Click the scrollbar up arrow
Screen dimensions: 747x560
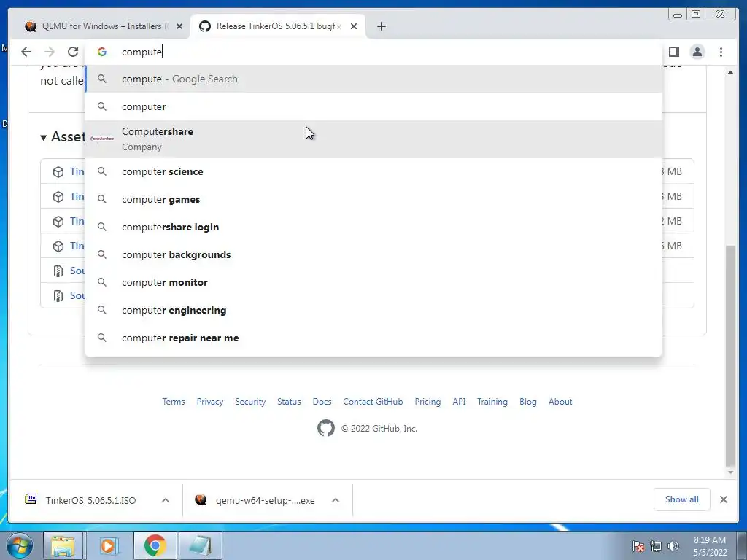[x=730, y=72]
